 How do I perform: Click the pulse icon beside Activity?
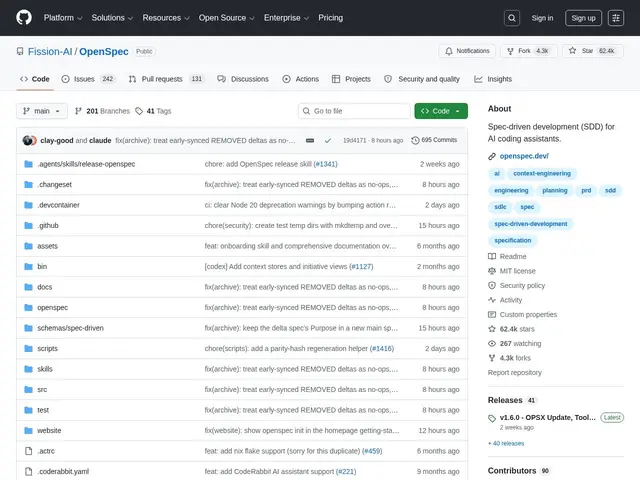(x=492, y=300)
